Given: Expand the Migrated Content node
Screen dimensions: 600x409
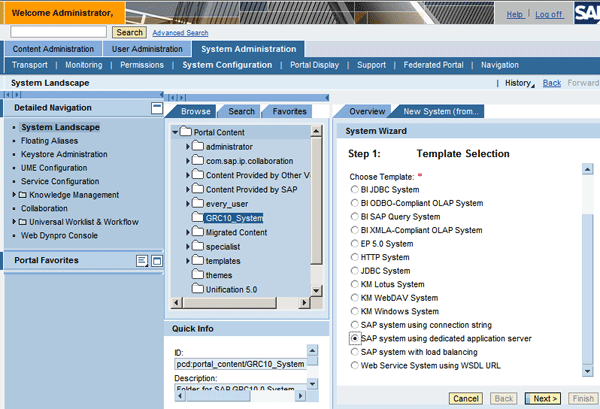Looking at the screenshot, I should (x=188, y=232).
